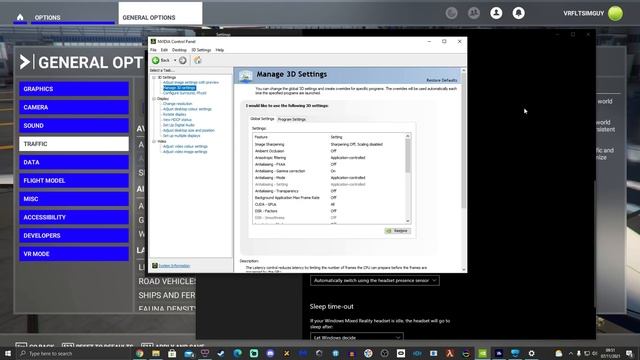Select Rotate display task
640x360 pixels.
174,114
